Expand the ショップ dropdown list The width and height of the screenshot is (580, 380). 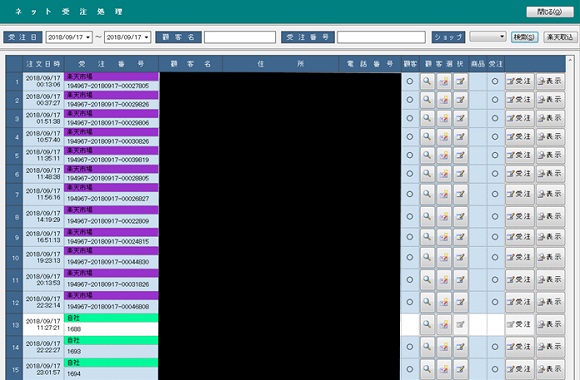[502, 37]
